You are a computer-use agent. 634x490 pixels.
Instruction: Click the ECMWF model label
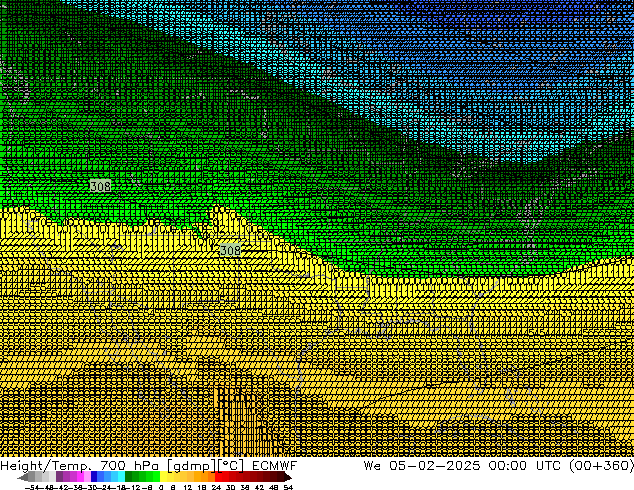[274, 465]
